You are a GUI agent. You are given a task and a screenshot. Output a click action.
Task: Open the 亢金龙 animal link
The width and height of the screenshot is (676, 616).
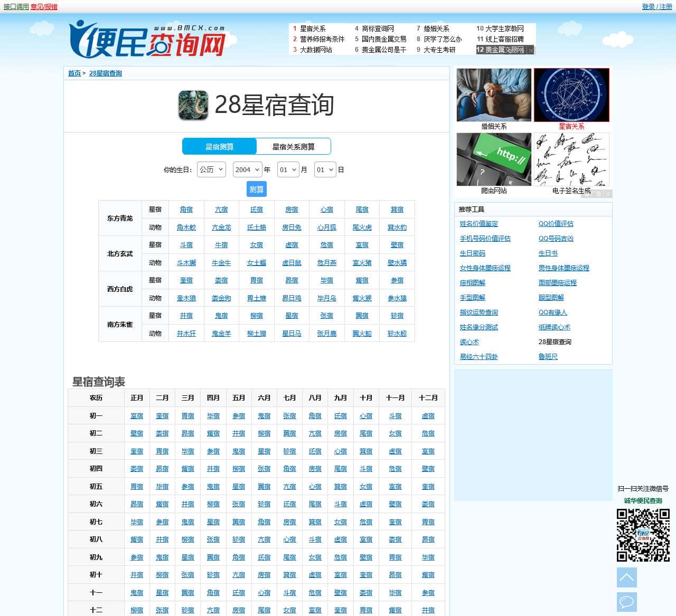tap(221, 228)
